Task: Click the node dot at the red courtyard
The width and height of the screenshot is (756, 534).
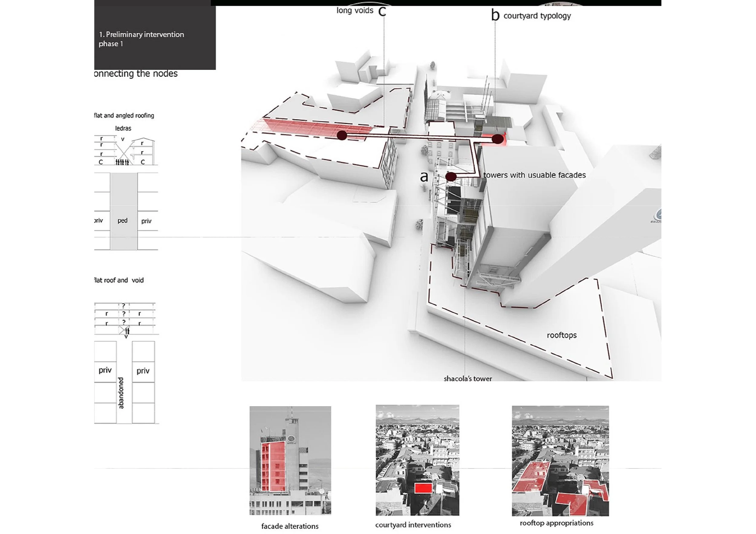Action: pos(497,139)
